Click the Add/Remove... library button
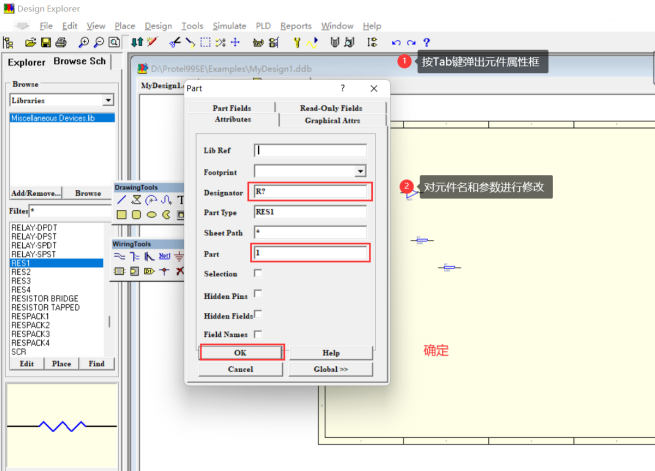The width and height of the screenshot is (655, 471). (35, 193)
